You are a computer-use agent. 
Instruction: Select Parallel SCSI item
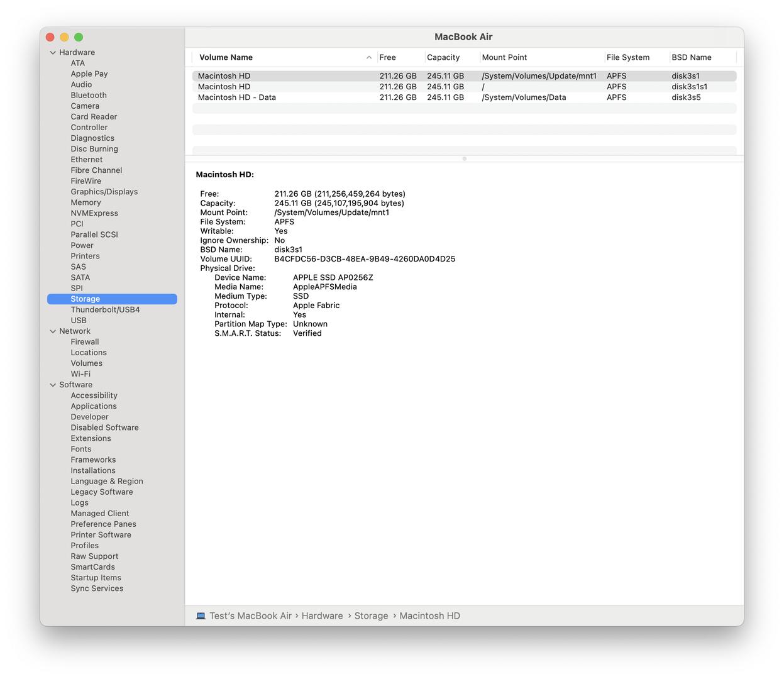(94, 235)
